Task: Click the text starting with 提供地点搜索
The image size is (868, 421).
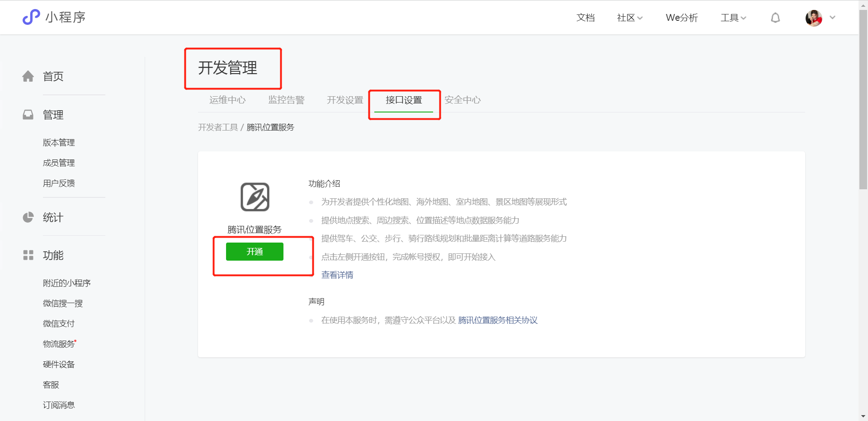Action: pyautogui.click(x=420, y=220)
